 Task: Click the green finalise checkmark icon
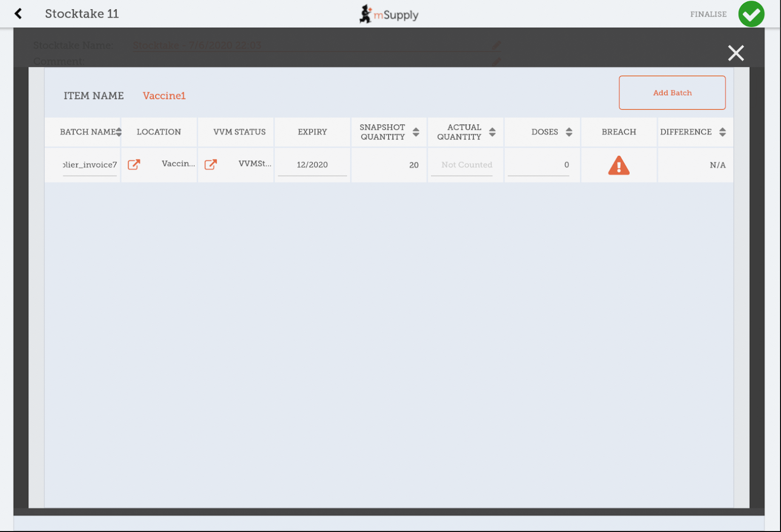(751, 14)
